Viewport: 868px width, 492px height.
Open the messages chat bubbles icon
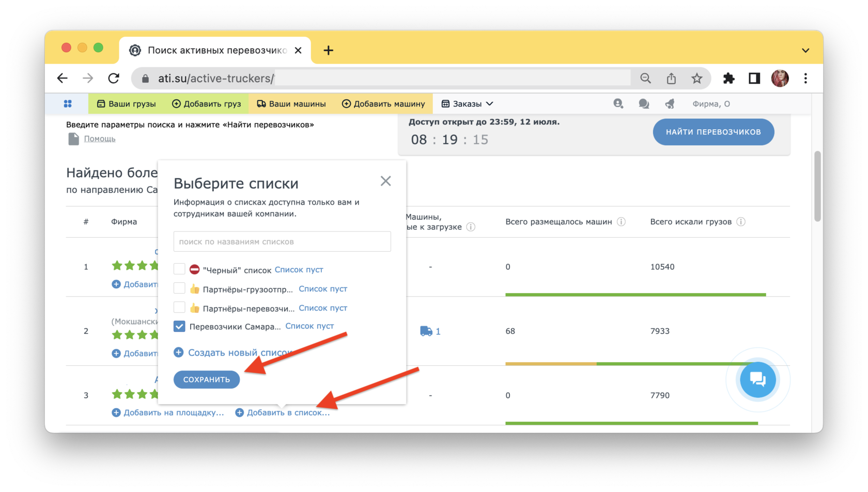[644, 104]
